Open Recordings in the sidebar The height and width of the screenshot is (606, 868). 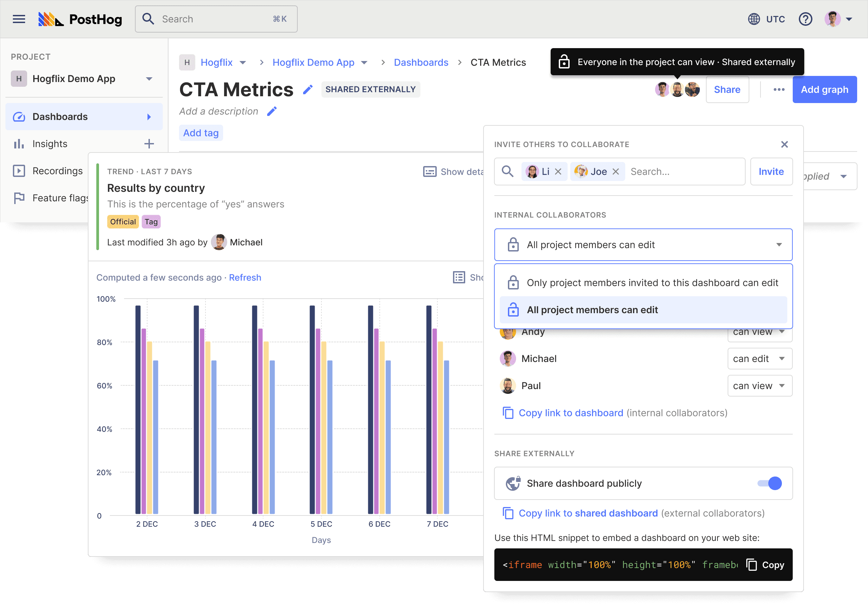pyautogui.click(x=57, y=171)
